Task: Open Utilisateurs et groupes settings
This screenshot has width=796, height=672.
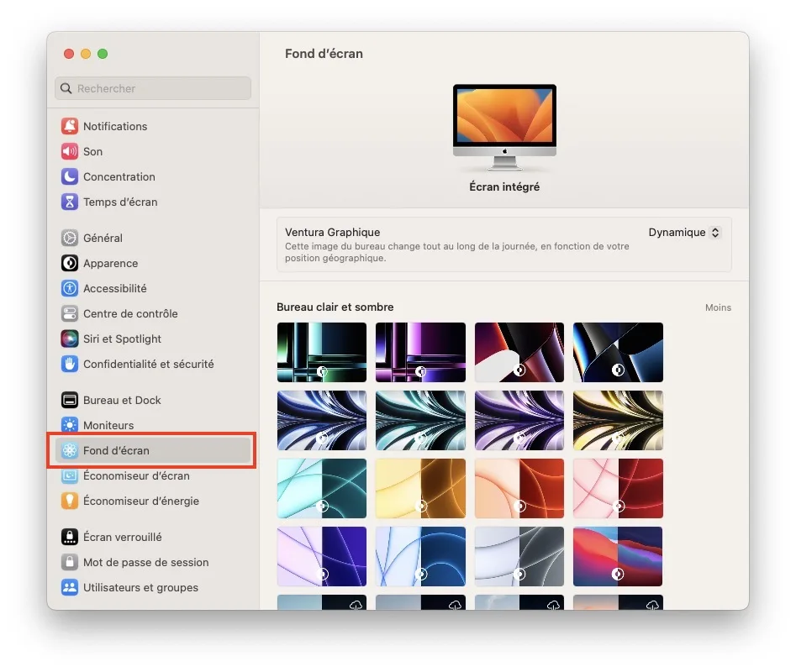Action: [x=140, y=587]
